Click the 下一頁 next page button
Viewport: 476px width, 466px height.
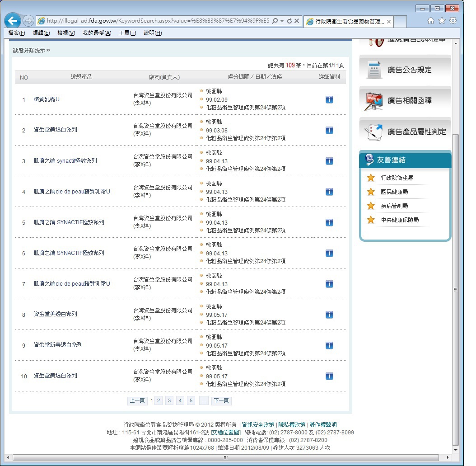[221, 400]
